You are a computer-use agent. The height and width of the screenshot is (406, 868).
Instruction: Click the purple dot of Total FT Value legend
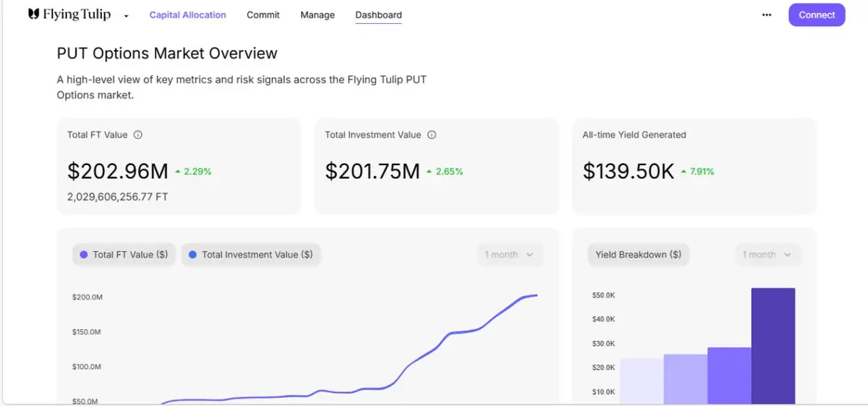(x=84, y=255)
